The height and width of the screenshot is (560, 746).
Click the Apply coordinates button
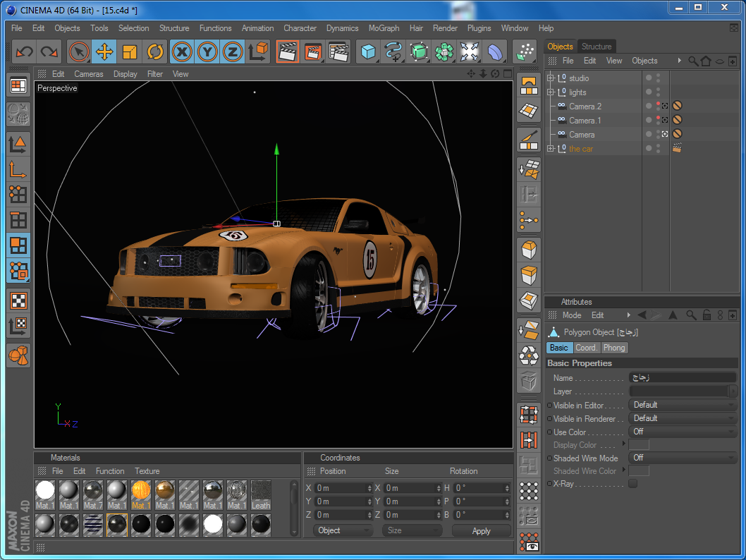pyautogui.click(x=481, y=530)
